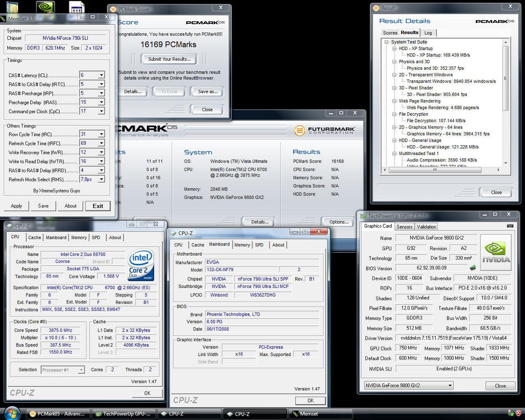Open CAS# Latency (tCL) dropdown in MemSet
The width and height of the screenshot is (525, 420).
coord(101,75)
